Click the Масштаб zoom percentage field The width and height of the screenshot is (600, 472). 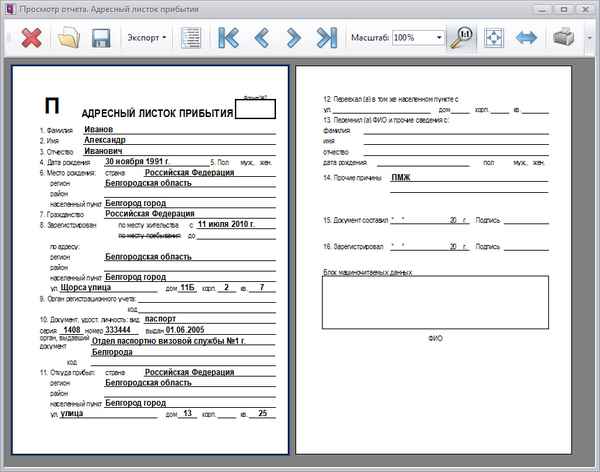[x=410, y=38]
